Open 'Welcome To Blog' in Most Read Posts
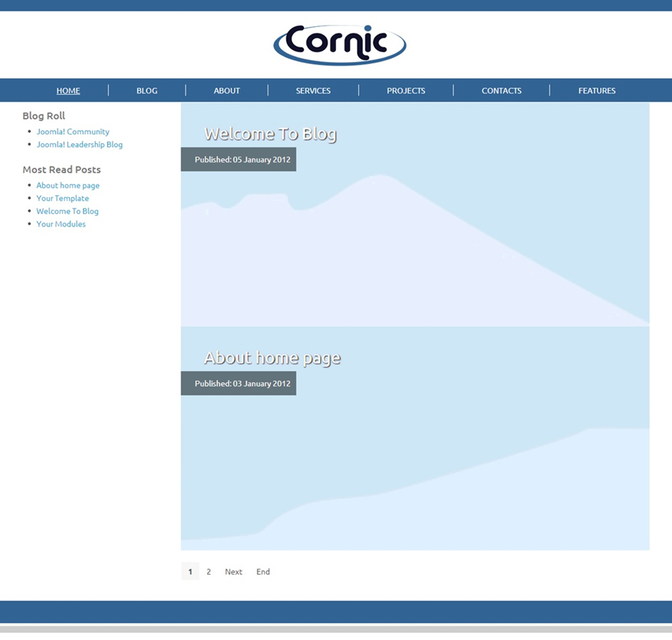672x640 pixels. [x=67, y=211]
